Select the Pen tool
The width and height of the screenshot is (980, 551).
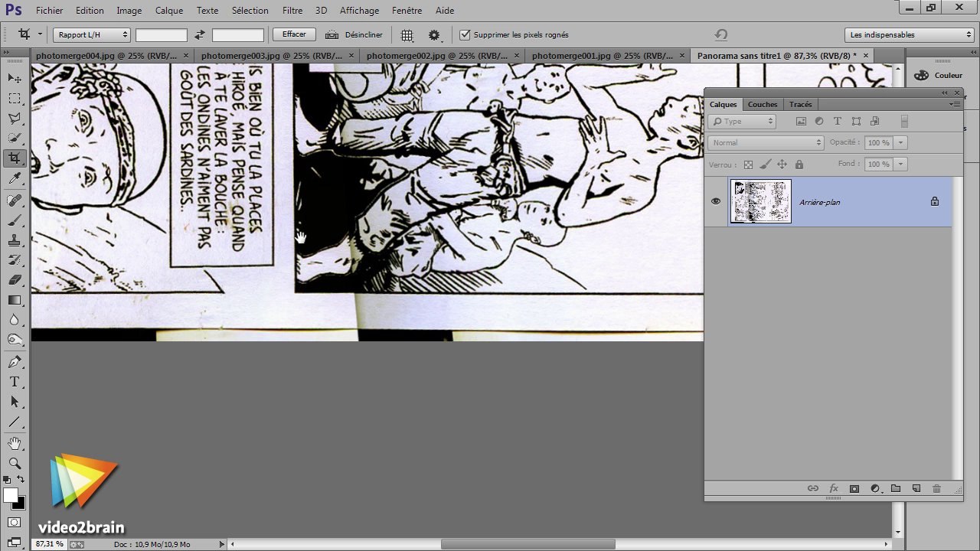click(15, 362)
